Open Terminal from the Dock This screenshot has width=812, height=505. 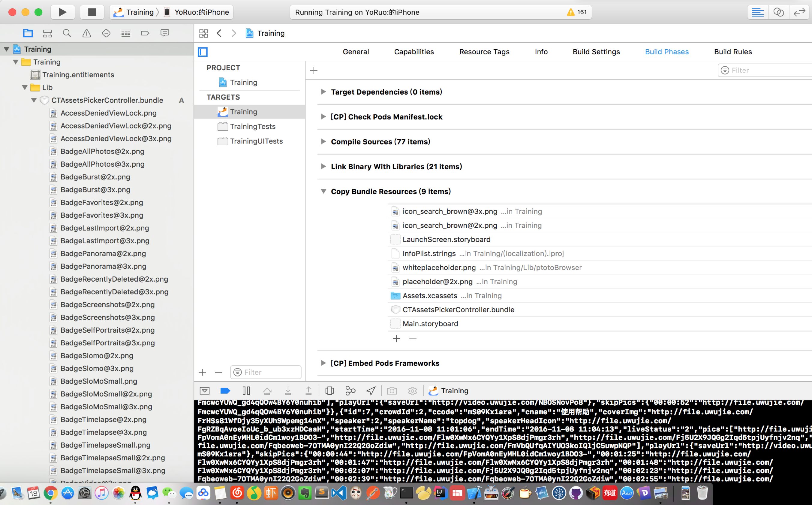coord(406,493)
